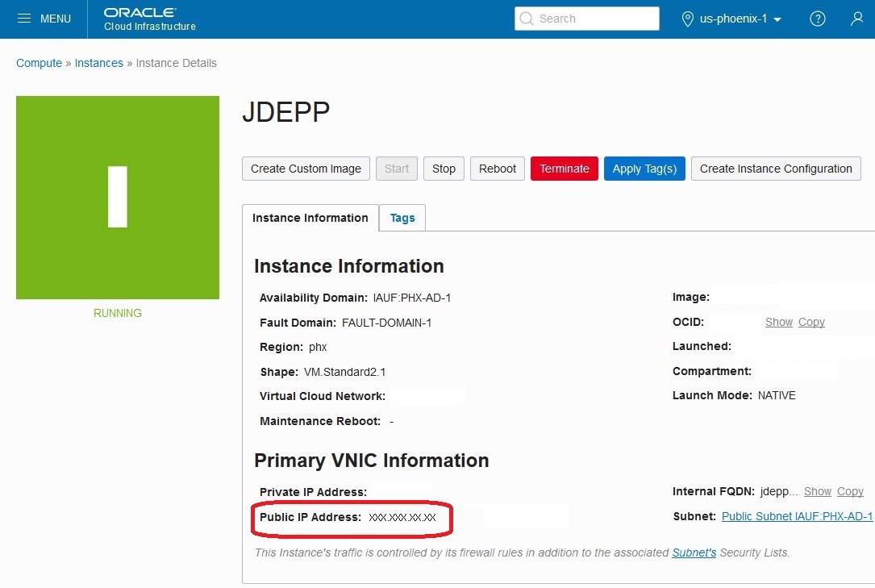Click the FAULT-DOMAIN-1 value
Screen dimensions: 875x588
click(x=386, y=323)
